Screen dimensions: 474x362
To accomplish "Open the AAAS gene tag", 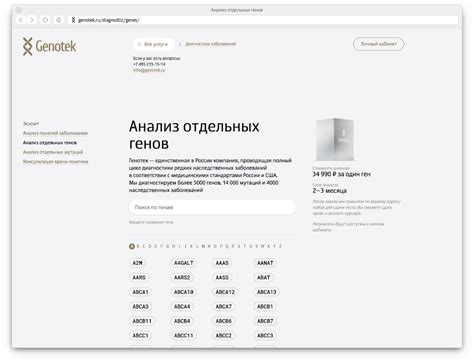I will tap(222, 263).
